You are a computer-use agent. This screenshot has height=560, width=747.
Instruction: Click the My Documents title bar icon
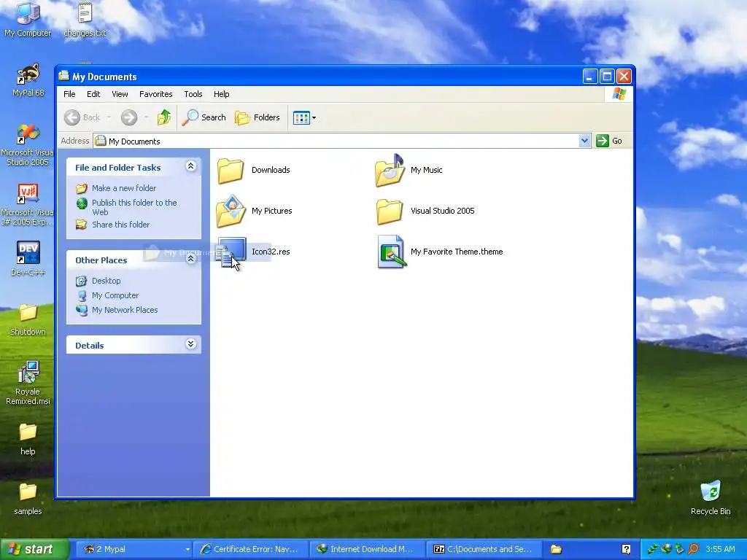pos(64,76)
